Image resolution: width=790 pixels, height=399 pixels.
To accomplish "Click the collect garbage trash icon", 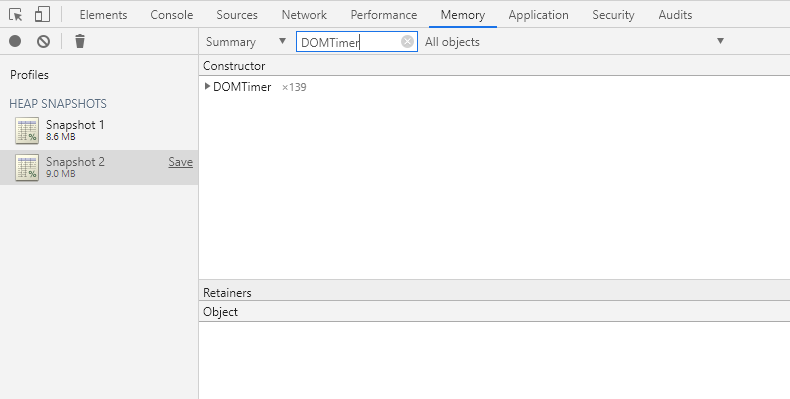I will point(80,41).
